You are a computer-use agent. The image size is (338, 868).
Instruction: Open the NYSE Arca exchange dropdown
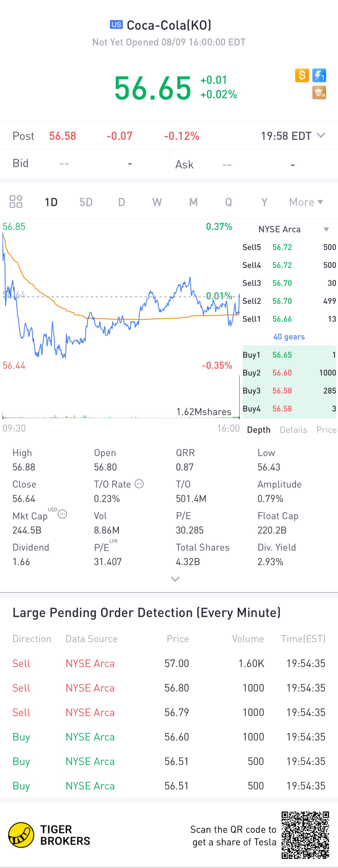[326, 229]
